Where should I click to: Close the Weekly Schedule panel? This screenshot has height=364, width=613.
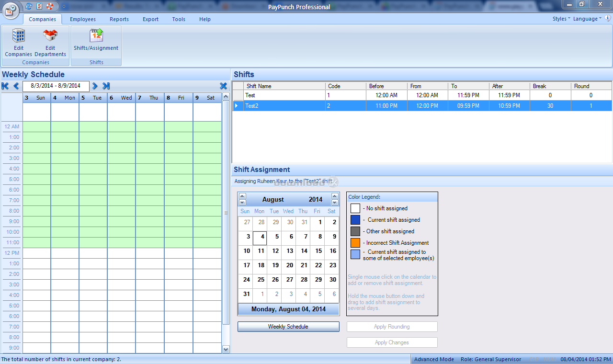click(x=223, y=86)
